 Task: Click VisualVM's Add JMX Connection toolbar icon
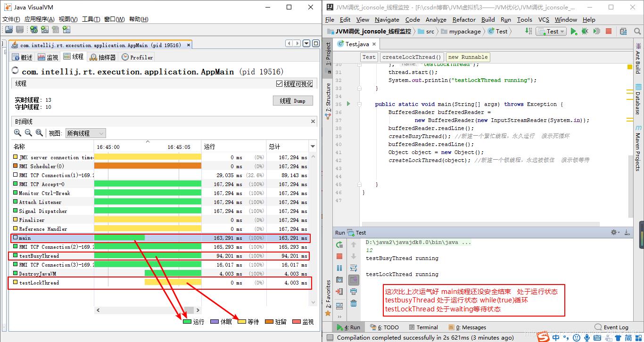pyautogui.click(x=45, y=30)
